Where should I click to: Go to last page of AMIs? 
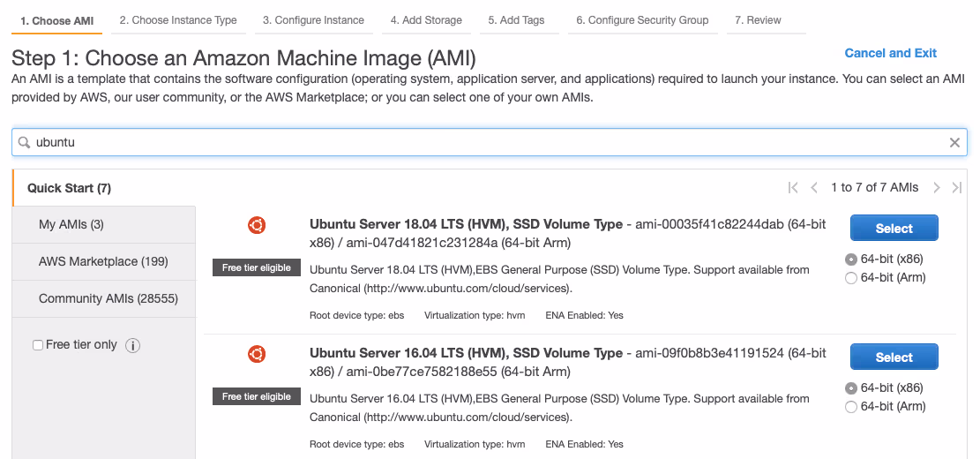click(957, 188)
